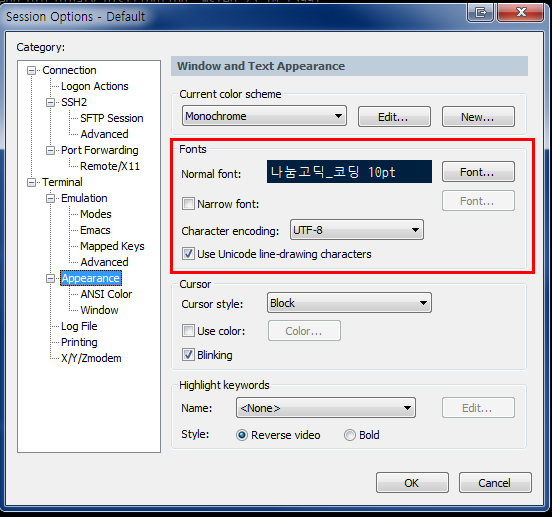Open the Highlight keywords Name dropdown

(326, 408)
